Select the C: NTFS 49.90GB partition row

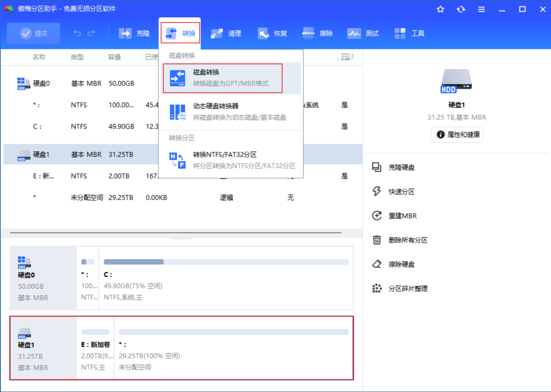pyautogui.click(x=183, y=126)
